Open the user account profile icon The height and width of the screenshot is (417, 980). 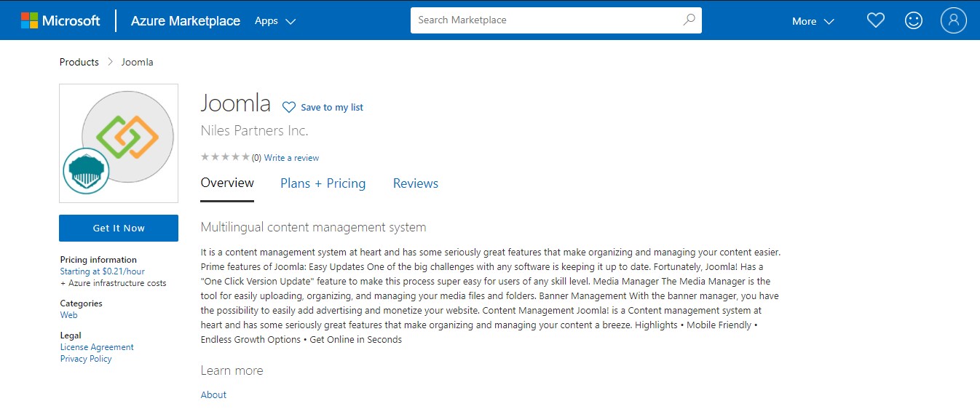(953, 20)
